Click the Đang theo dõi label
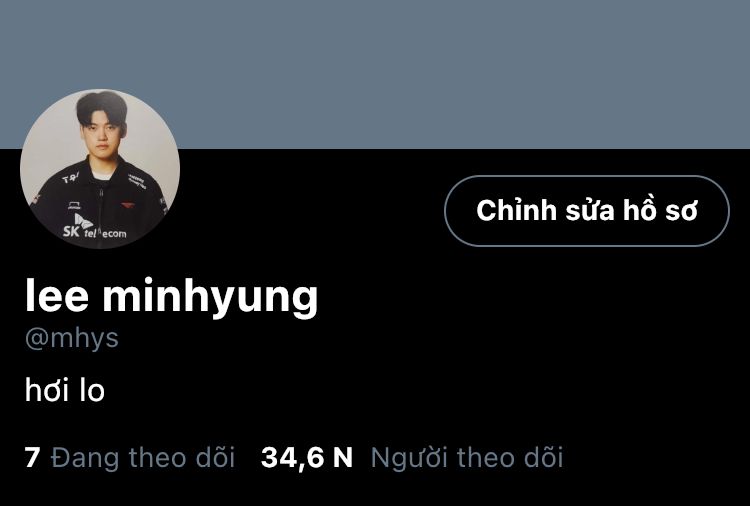The image size is (750, 506). 143,457
